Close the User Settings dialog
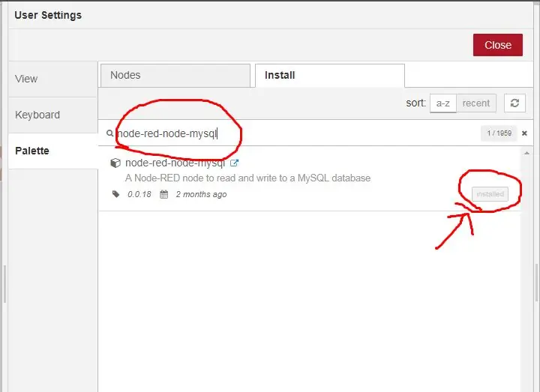This screenshot has width=540, height=392. pyautogui.click(x=498, y=45)
